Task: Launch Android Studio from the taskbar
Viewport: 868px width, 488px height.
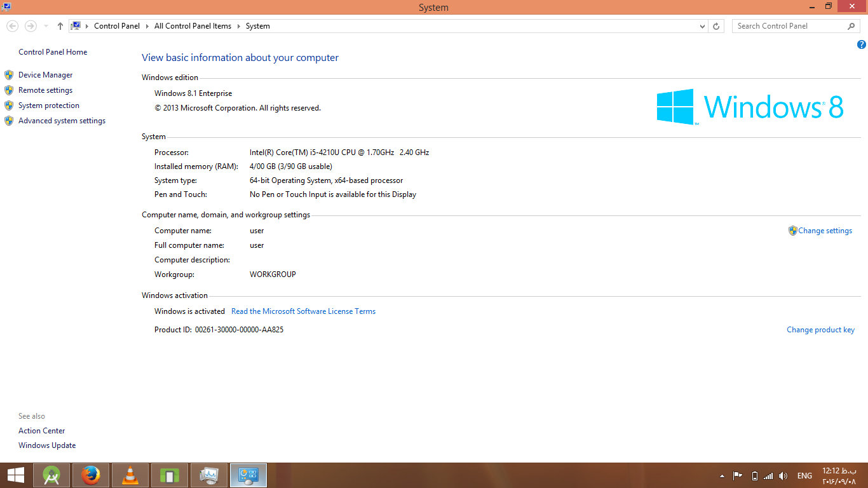Action: pos(51,475)
